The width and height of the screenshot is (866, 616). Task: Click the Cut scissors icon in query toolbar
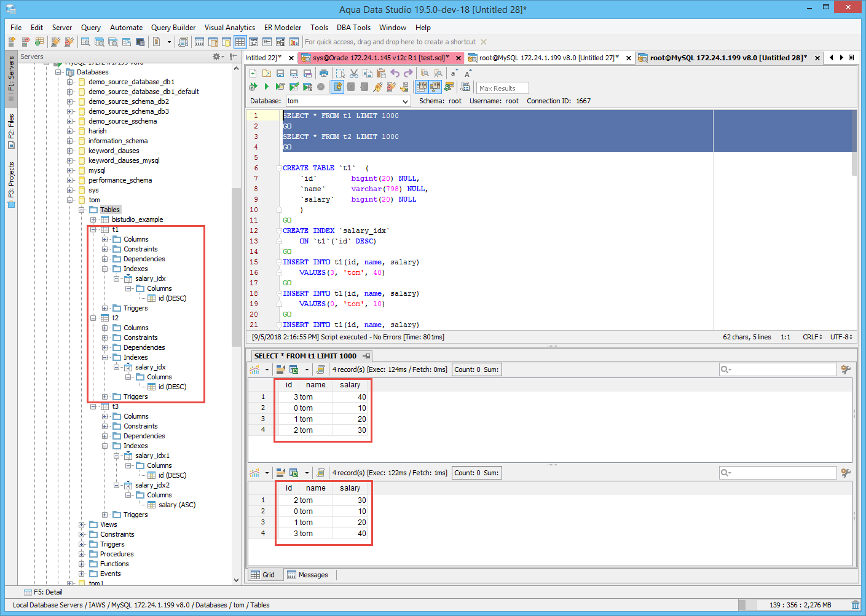(354, 73)
